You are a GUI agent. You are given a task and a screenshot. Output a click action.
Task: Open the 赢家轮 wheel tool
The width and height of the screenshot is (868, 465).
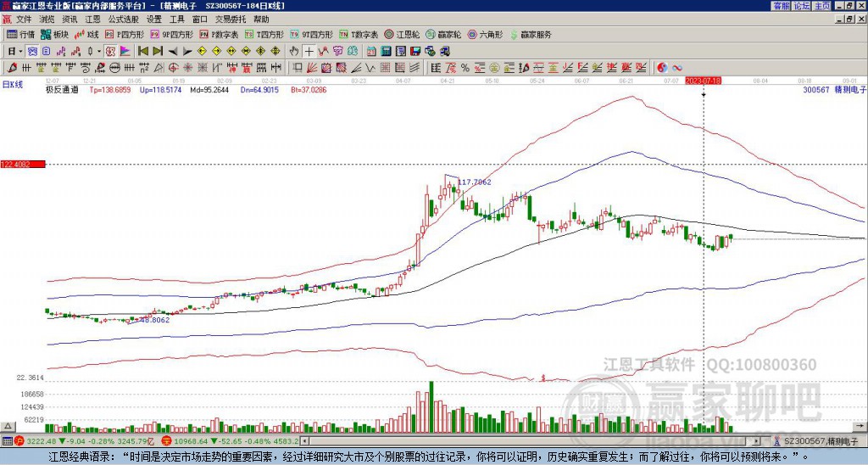pos(443,34)
